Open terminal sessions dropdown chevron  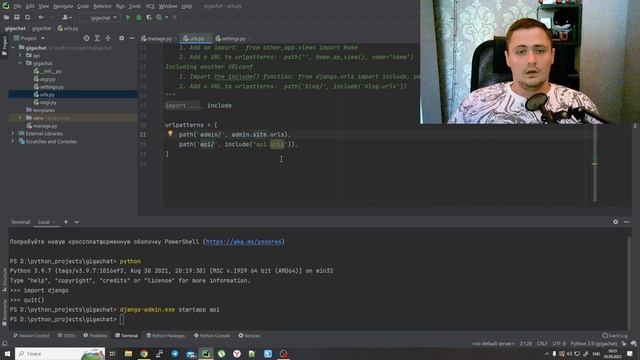tap(76, 222)
